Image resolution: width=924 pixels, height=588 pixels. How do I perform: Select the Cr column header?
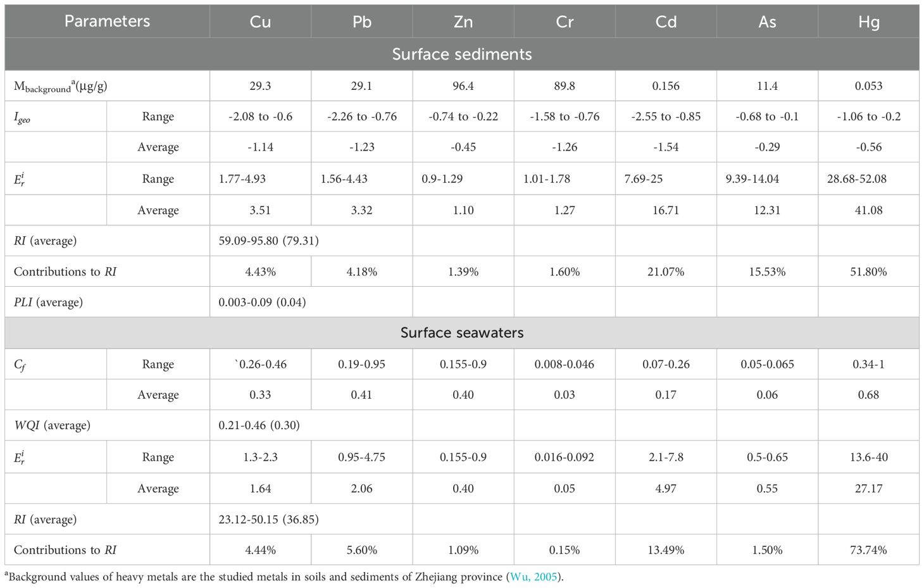click(x=565, y=22)
